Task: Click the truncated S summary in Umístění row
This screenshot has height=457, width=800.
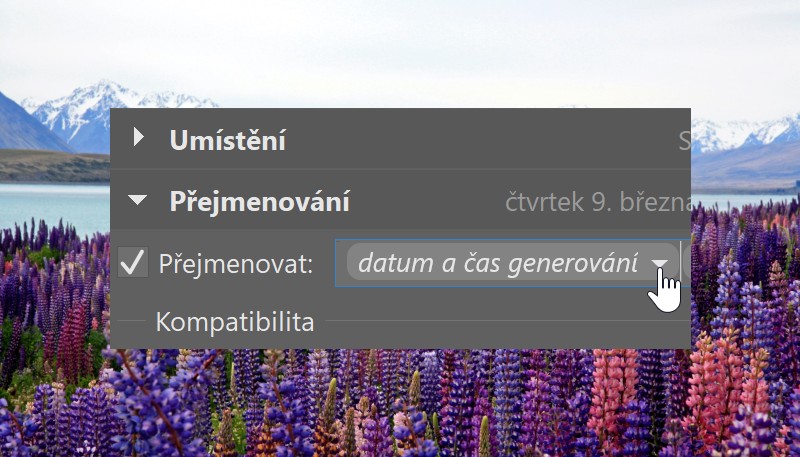Action: click(685, 140)
